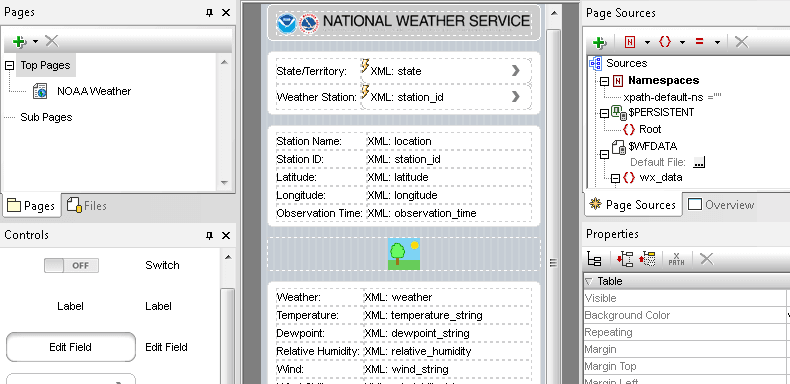The width and height of the screenshot is (790, 384).
Task: Collapse the Table properties section triangle
Action: point(588,281)
